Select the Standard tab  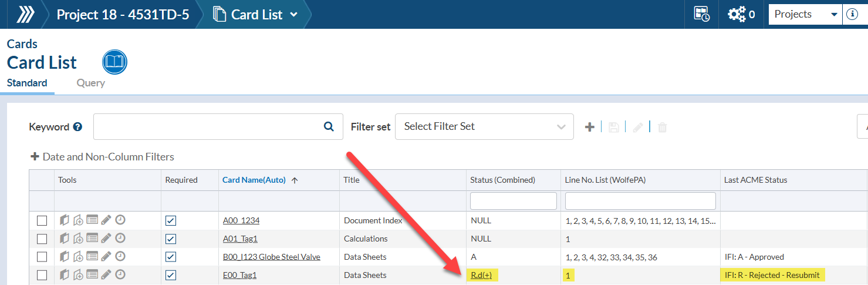[x=27, y=83]
